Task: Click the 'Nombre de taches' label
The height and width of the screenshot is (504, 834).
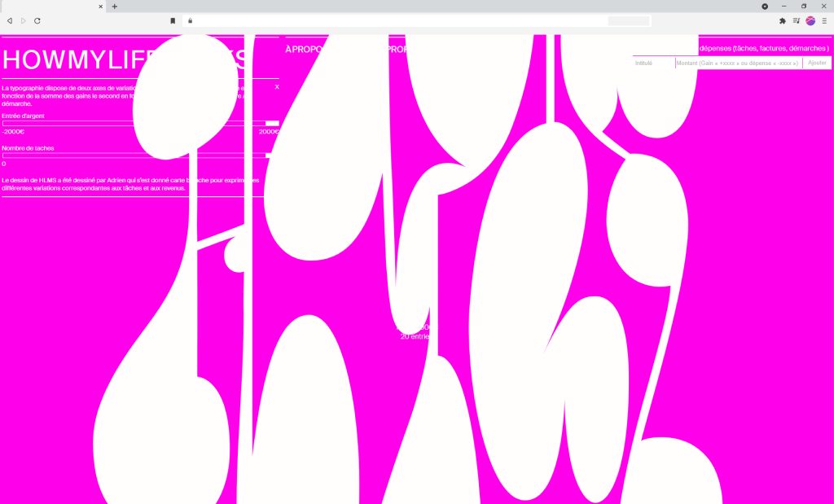Action: [x=28, y=148]
